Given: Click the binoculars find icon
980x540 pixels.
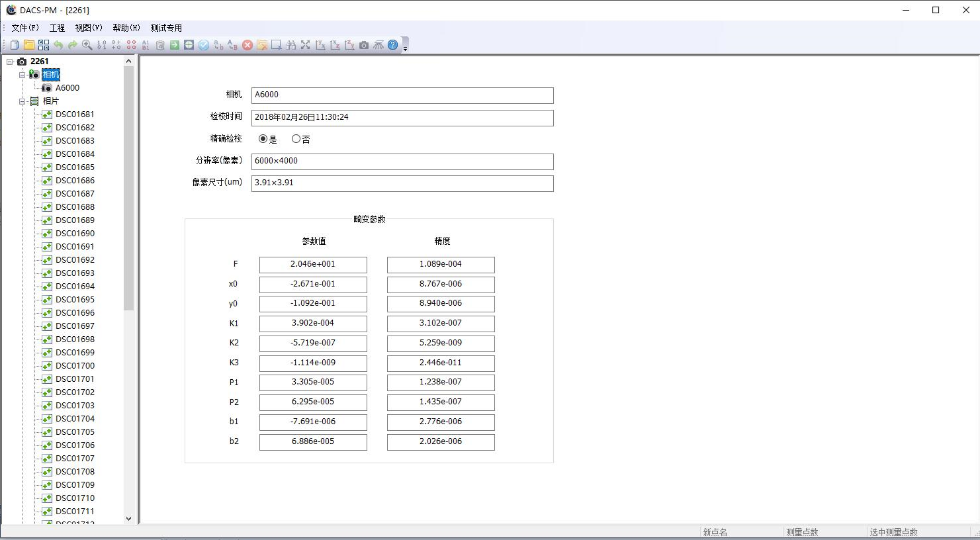Looking at the screenshot, I should 291,45.
